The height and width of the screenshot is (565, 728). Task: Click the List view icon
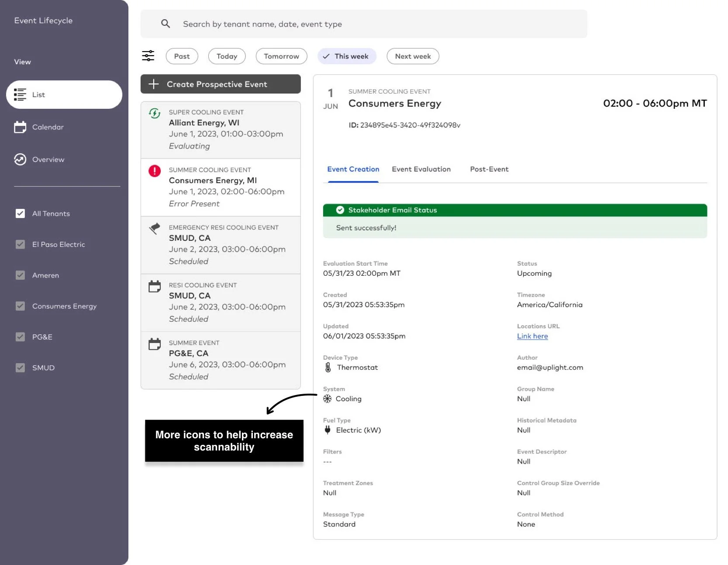pos(20,94)
